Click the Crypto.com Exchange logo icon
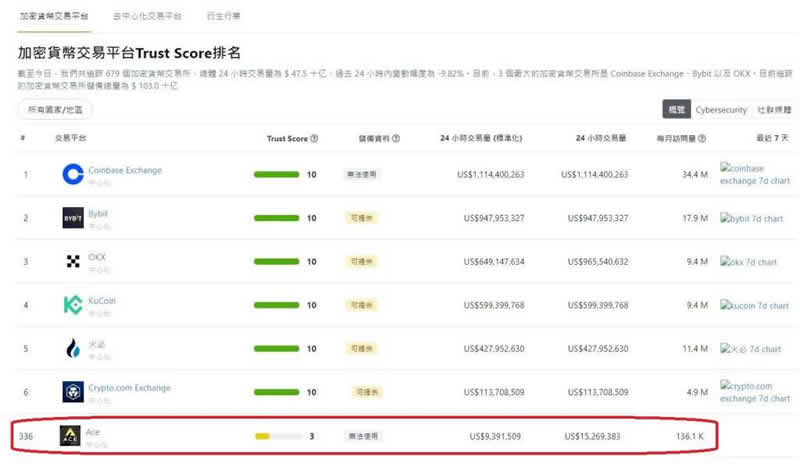Image resolution: width=800 pixels, height=464 pixels. pos(73,391)
